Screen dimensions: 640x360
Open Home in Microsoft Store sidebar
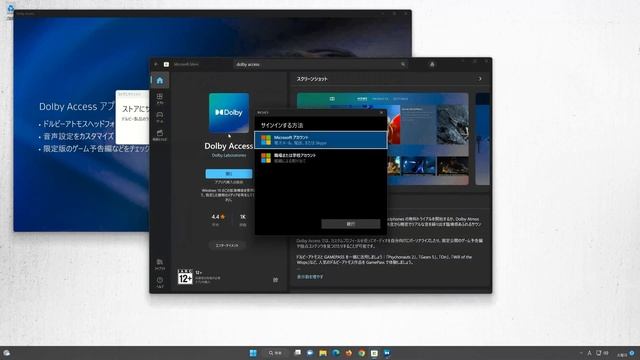(160, 80)
